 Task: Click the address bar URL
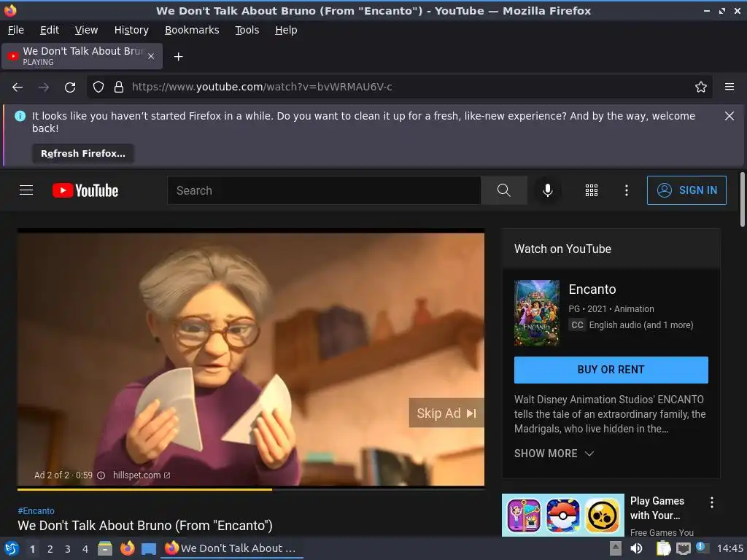(262, 87)
